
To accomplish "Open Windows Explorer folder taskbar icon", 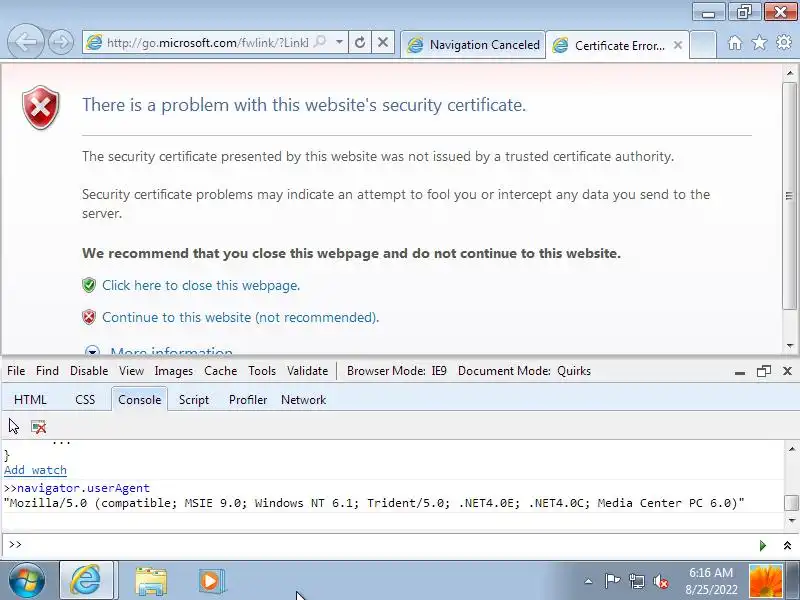I will click(x=151, y=581).
